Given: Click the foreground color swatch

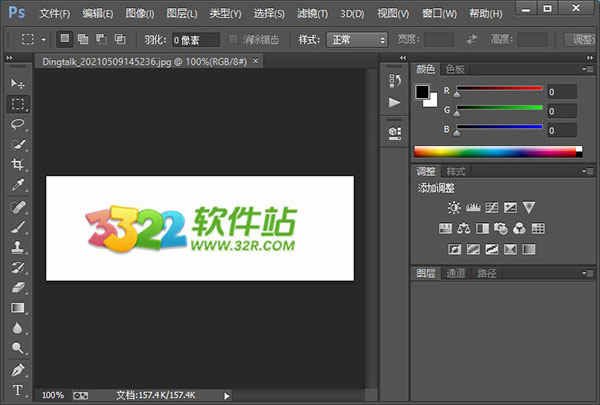Looking at the screenshot, I should pyautogui.click(x=422, y=92).
